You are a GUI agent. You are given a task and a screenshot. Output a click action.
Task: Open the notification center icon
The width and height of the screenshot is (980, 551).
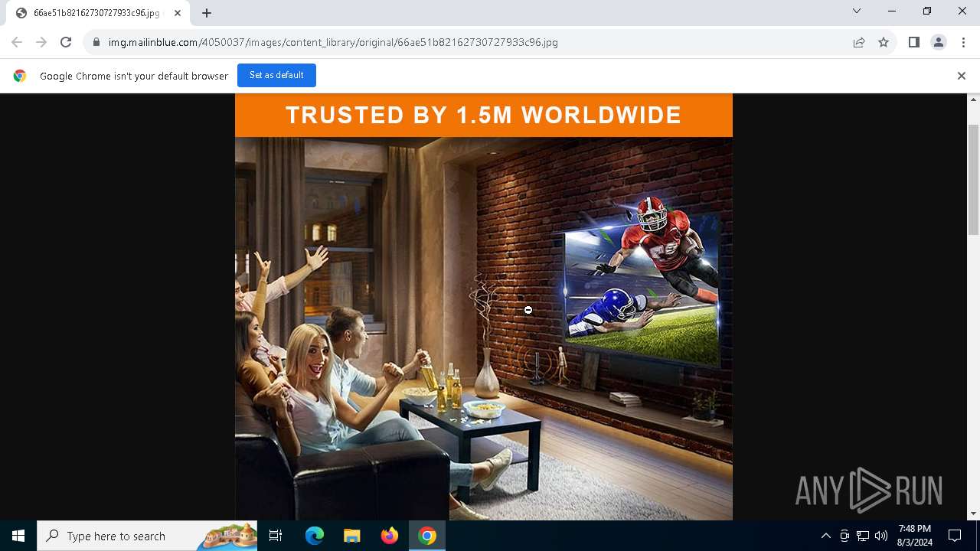coord(955,536)
